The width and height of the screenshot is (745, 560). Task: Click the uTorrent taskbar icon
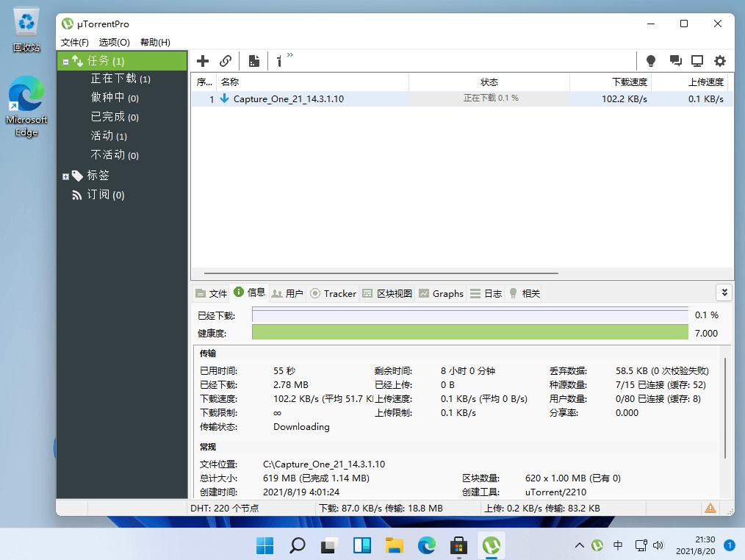pos(492,545)
